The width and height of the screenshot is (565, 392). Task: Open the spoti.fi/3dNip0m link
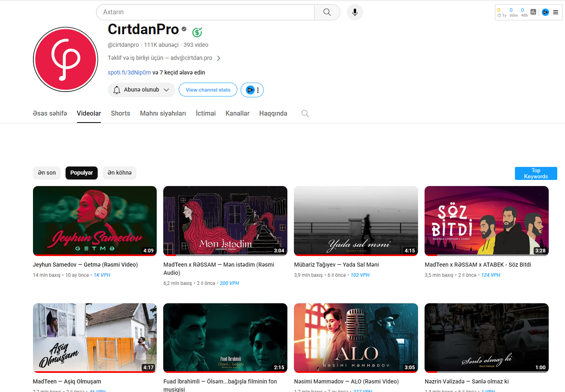(x=129, y=72)
